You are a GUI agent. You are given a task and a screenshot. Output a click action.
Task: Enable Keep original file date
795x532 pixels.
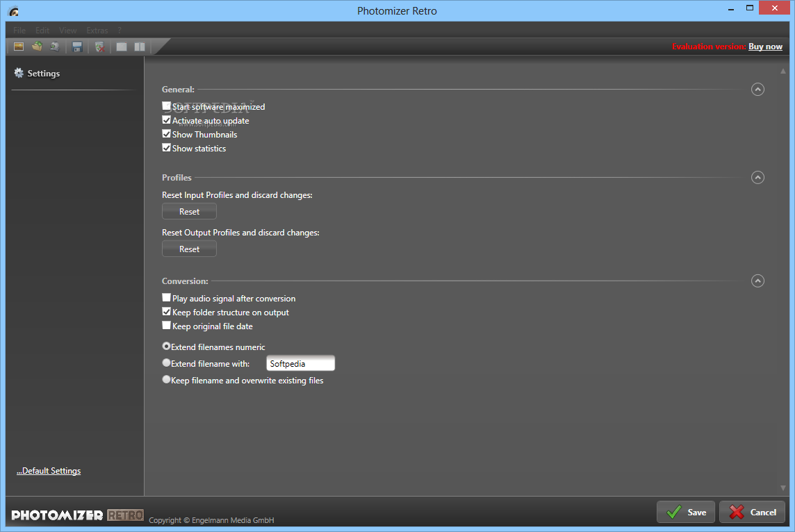pos(166,325)
